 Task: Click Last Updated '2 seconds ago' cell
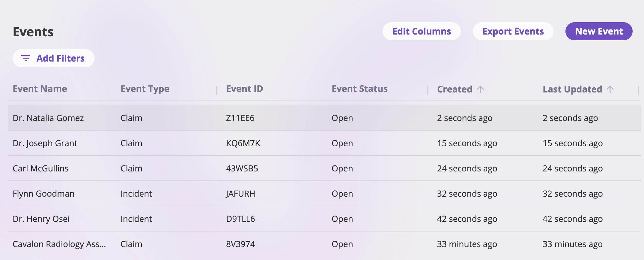570,118
